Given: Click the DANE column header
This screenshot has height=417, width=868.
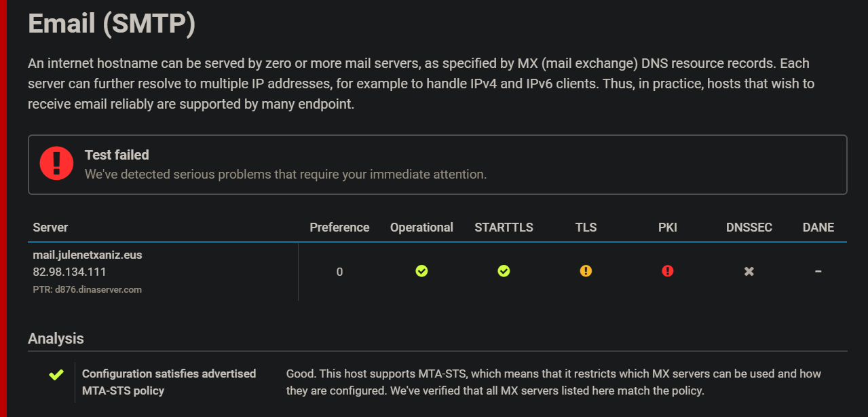Looking at the screenshot, I should point(818,228).
